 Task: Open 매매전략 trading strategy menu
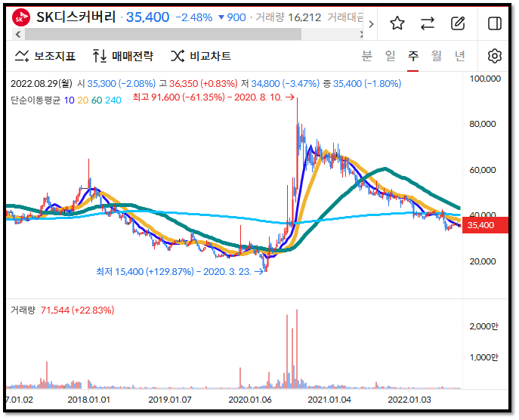pyautogui.click(x=123, y=56)
